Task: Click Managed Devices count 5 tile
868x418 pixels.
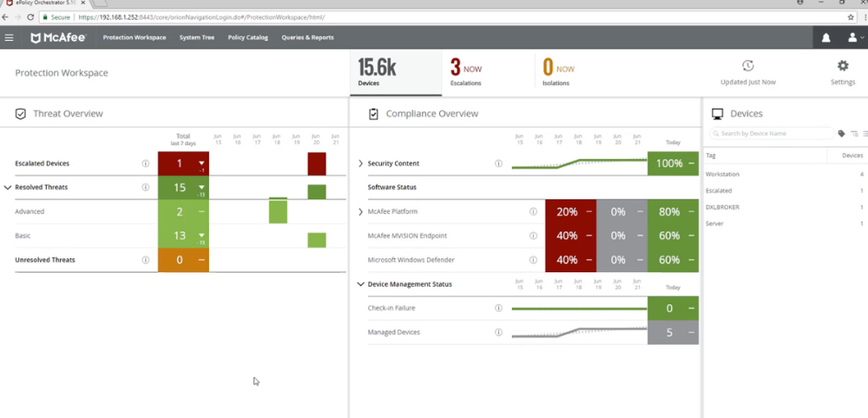Action: (x=674, y=333)
